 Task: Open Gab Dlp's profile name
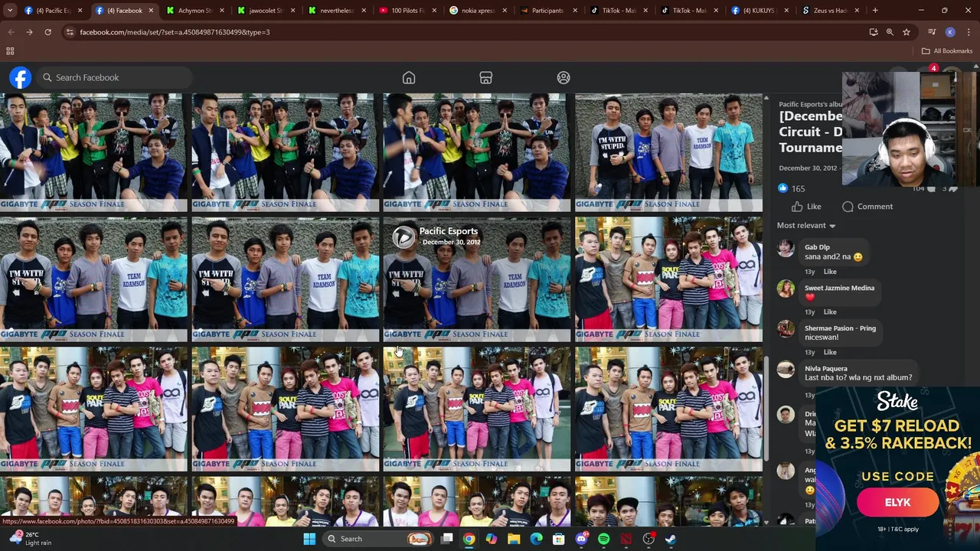817,247
